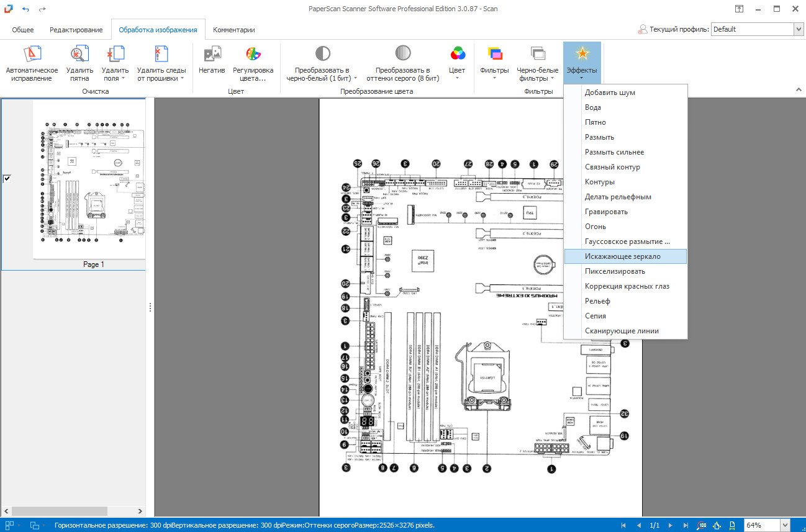Image resolution: width=806 pixels, height=532 pixels.
Task: Click the undo arrow in title bar
Action: 25,9
